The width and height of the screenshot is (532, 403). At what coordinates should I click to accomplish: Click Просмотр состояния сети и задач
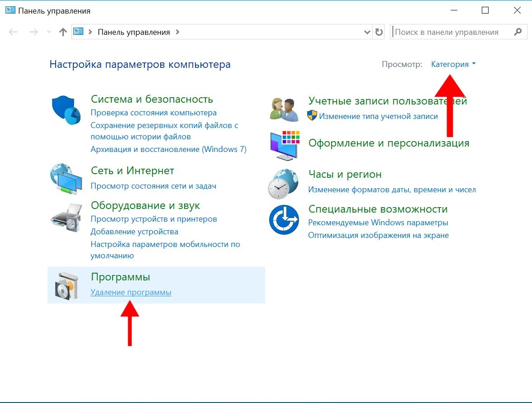pyautogui.click(x=153, y=186)
